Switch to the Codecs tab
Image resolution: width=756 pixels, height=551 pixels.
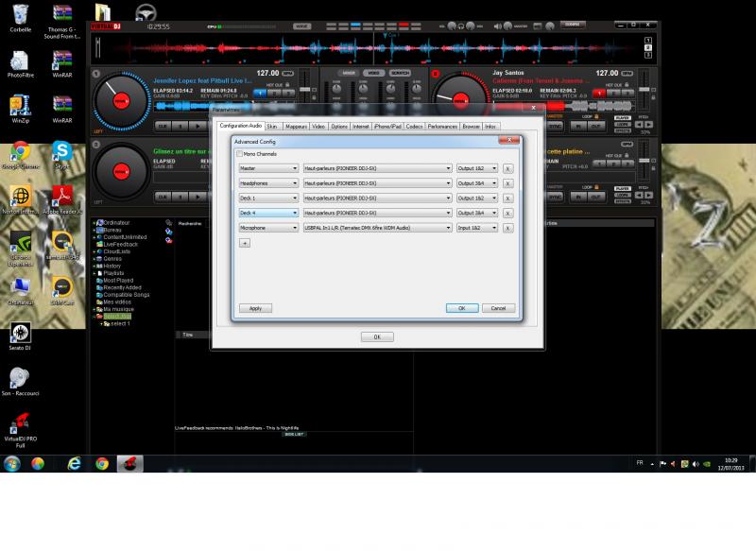414,127
